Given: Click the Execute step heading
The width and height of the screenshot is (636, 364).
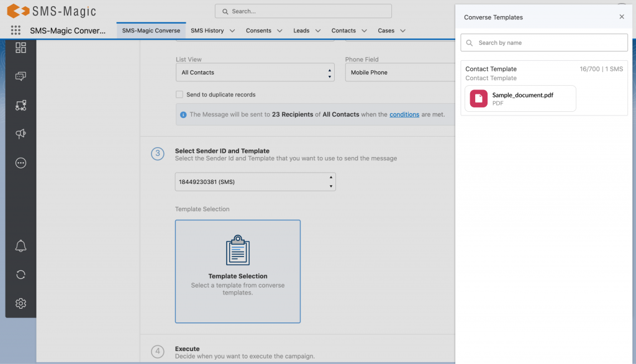Looking at the screenshot, I should click(x=188, y=348).
